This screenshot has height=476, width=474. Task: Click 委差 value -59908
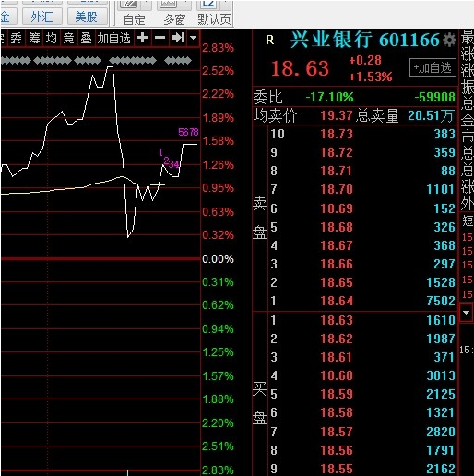pyautogui.click(x=434, y=98)
